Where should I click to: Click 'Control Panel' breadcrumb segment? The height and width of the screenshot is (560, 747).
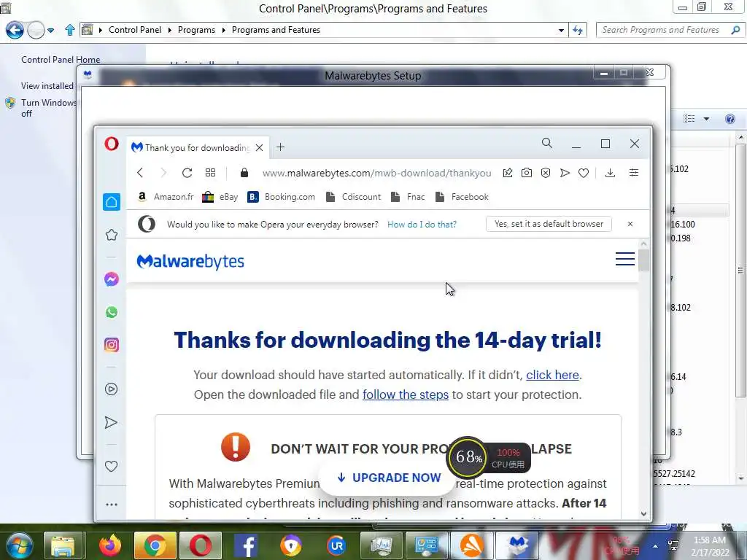coord(135,30)
